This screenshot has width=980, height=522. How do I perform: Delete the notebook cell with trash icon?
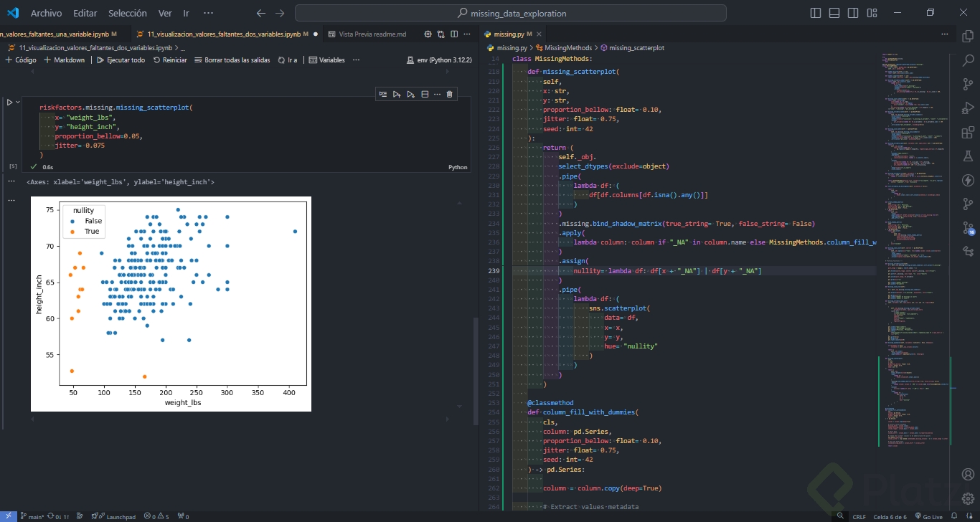[x=449, y=94]
